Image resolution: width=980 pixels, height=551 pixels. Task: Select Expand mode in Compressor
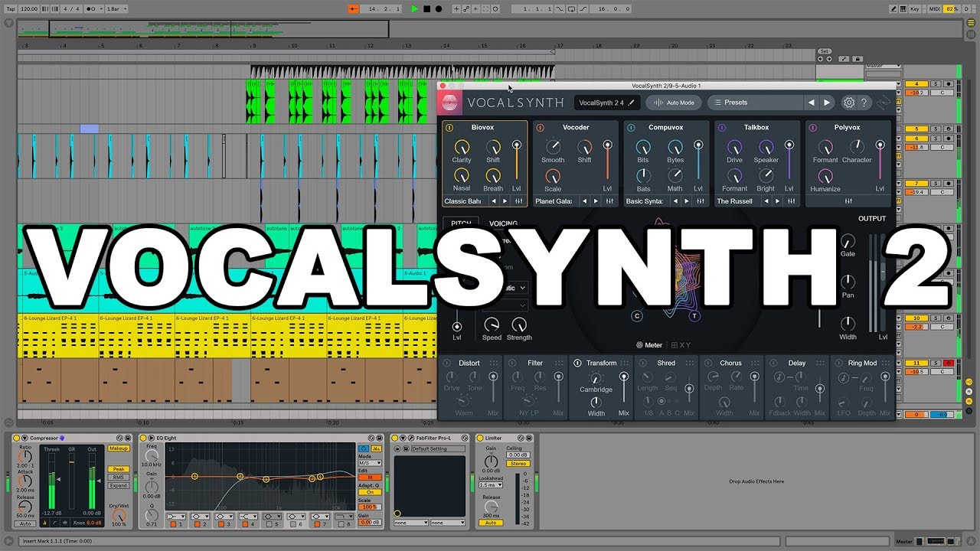pyautogui.click(x=119, y=486)
